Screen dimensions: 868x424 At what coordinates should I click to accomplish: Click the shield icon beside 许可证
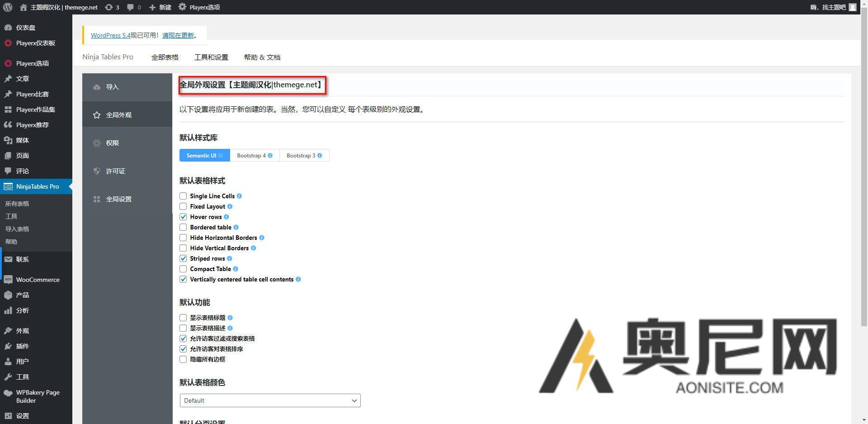[x=97, y=171]
